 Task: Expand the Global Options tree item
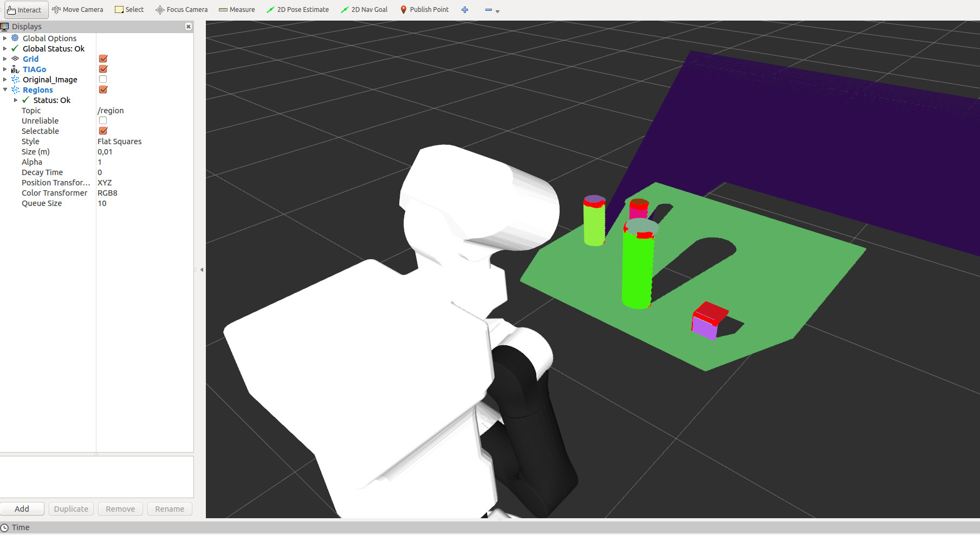pos(5,38)
